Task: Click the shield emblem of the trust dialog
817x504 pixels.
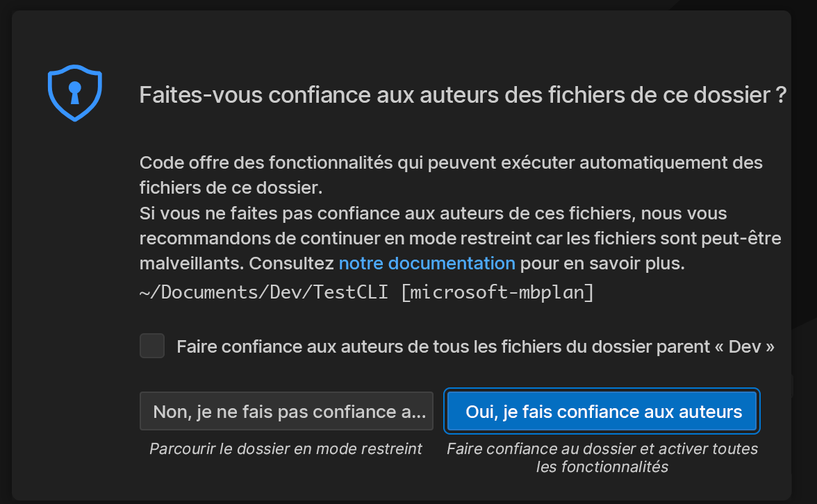Action: pyautogui.click(x=74, y=93)
